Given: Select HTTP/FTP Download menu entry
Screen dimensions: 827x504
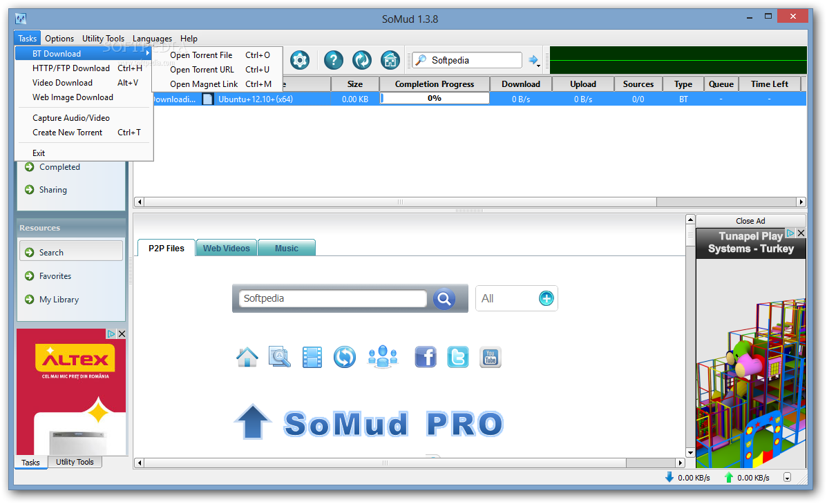Looking at the screenshot, I should tap(84, 68).
